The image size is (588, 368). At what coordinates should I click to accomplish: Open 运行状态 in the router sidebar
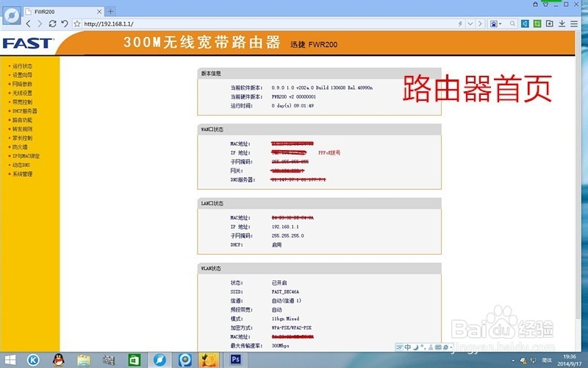pyautogui.click(x=22, y=66)
